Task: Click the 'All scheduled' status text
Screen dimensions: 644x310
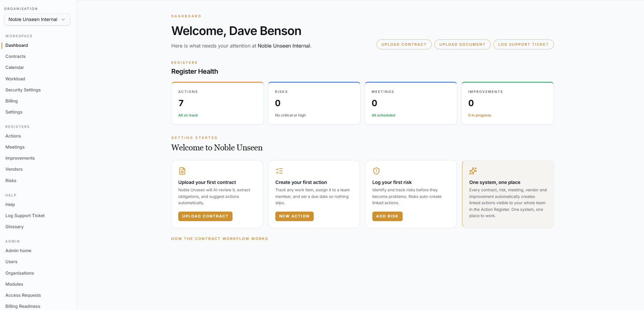Action: click(x=383, y=115)
